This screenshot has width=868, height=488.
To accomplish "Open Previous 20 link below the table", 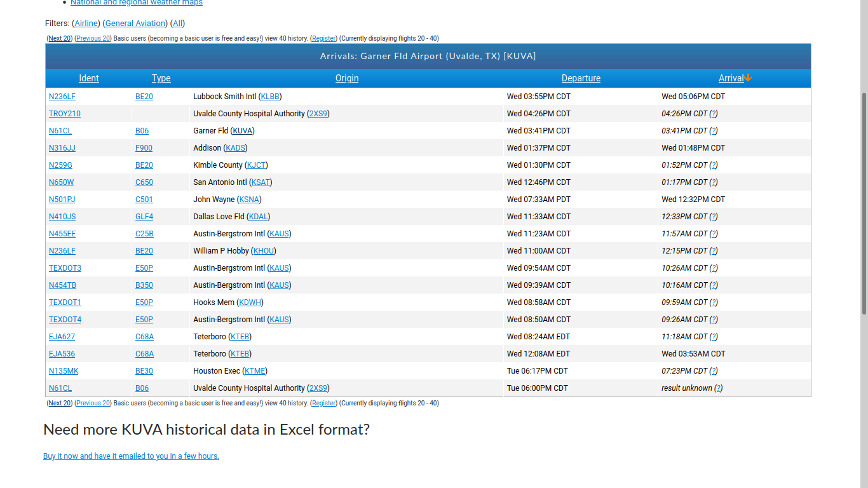I will tap(93, 403).
